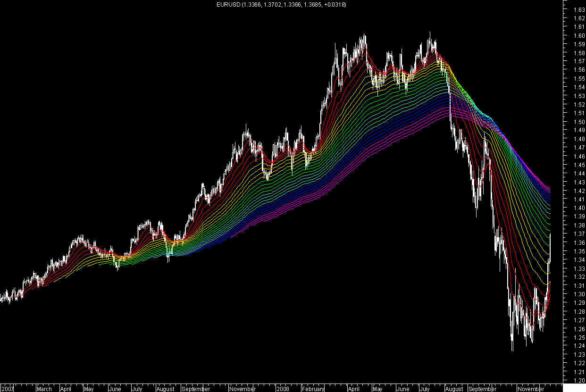Select the April label on the time axis

click(x=66, y=389)
